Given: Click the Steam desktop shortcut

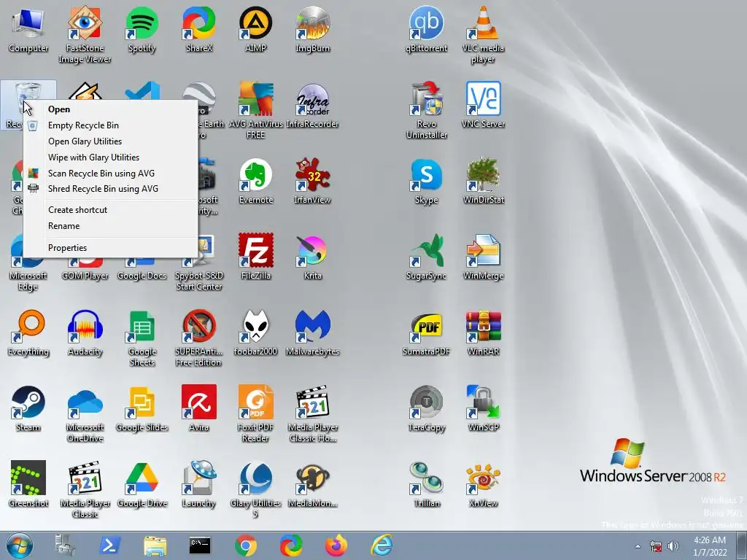Looking at the screenshot, I should (28, 409).
